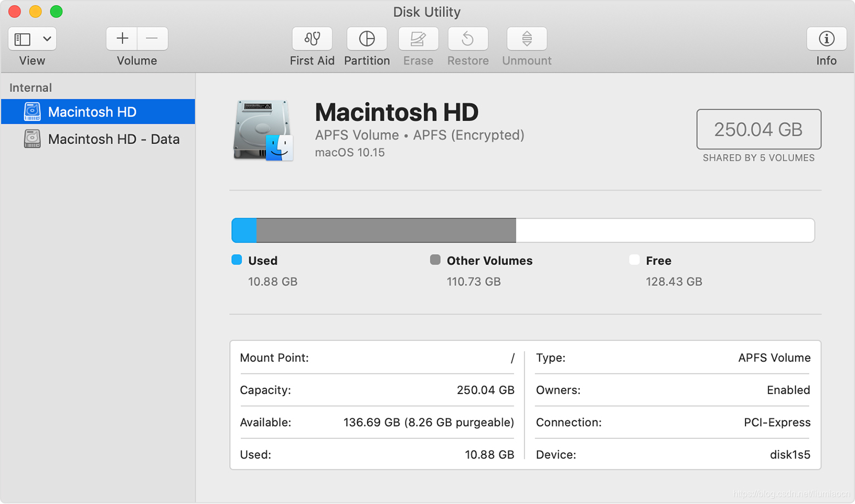Screen dimensions: 855x504
Task: Click the Other Volumes legend swatch
Action: pyautogui.click(x=436, y=260)
